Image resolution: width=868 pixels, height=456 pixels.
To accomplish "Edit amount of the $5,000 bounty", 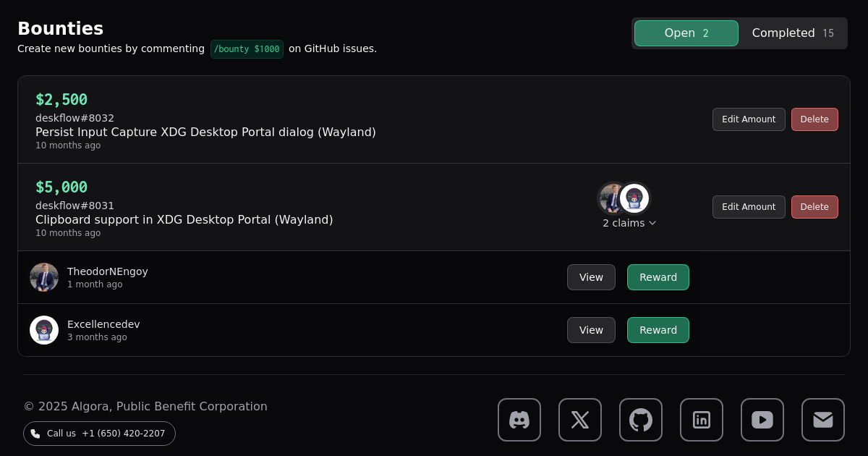I will click(x=748, y=207).
